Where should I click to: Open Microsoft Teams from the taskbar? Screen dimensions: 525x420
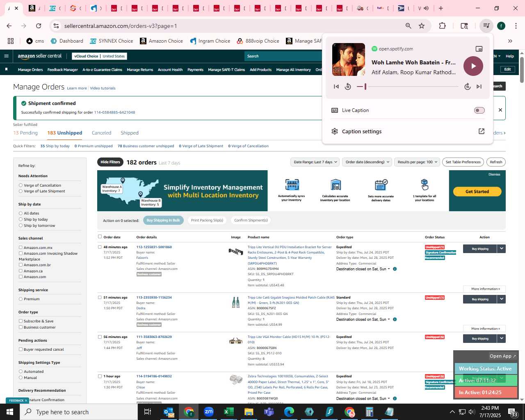pos(269,412)
